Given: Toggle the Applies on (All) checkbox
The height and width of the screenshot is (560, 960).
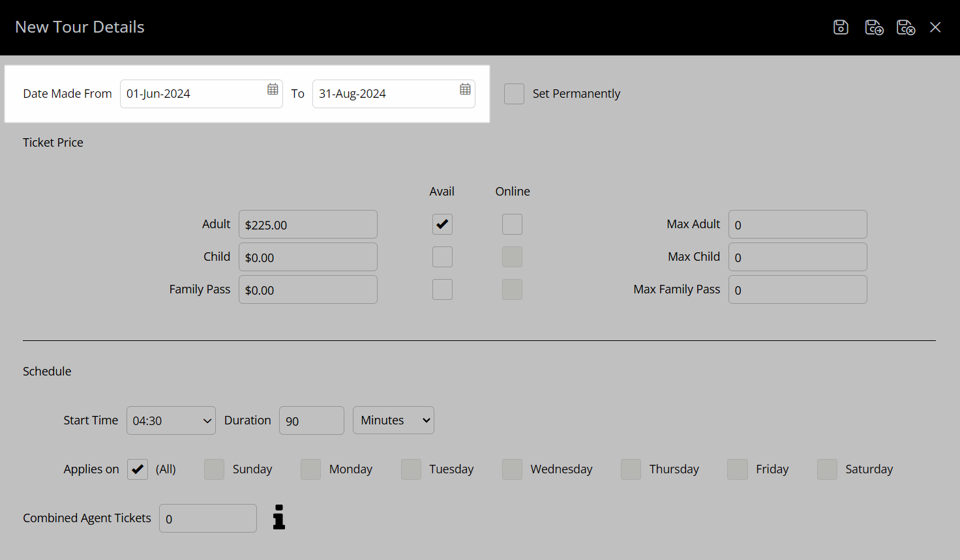Looking at the screenshot, I should [138, 469].
